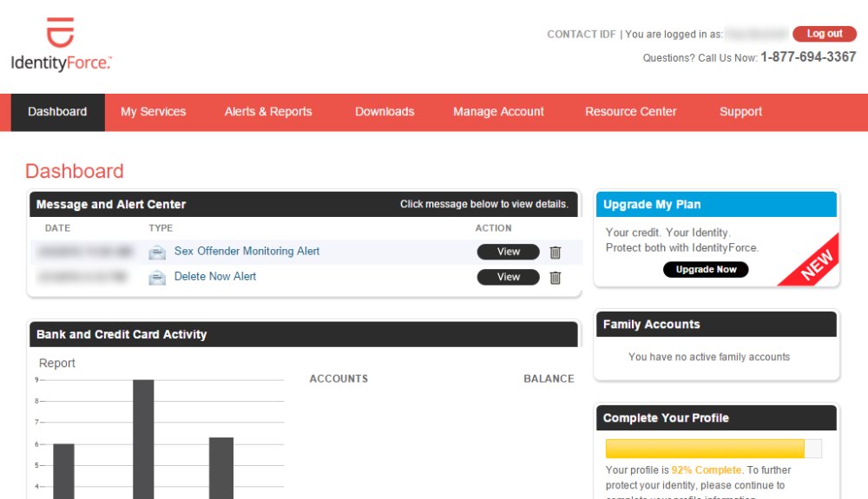The height and width of the screenshot is (499, 868).
Task: Click the Family Accounts header
Action: point(716,325)
